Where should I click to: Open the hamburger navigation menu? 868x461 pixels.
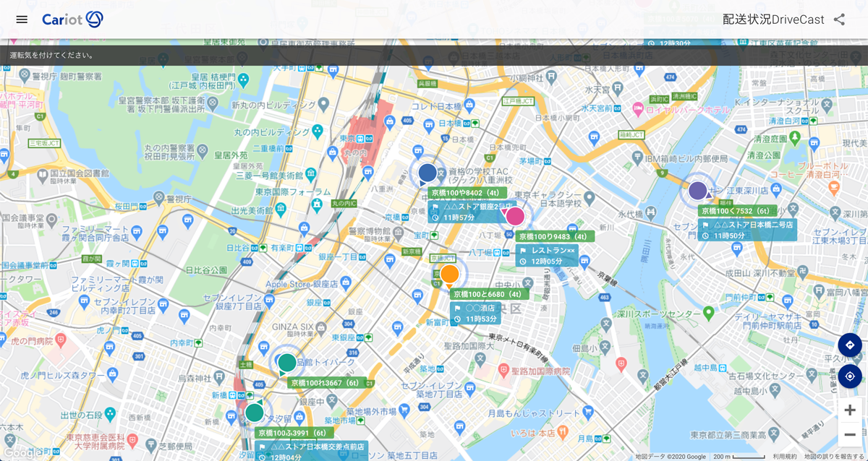click(22, 20)
